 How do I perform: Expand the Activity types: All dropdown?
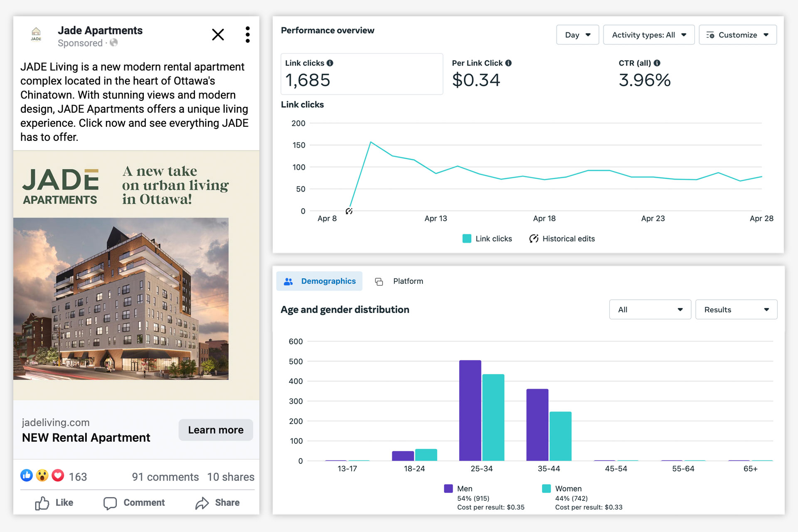(648, 35)
